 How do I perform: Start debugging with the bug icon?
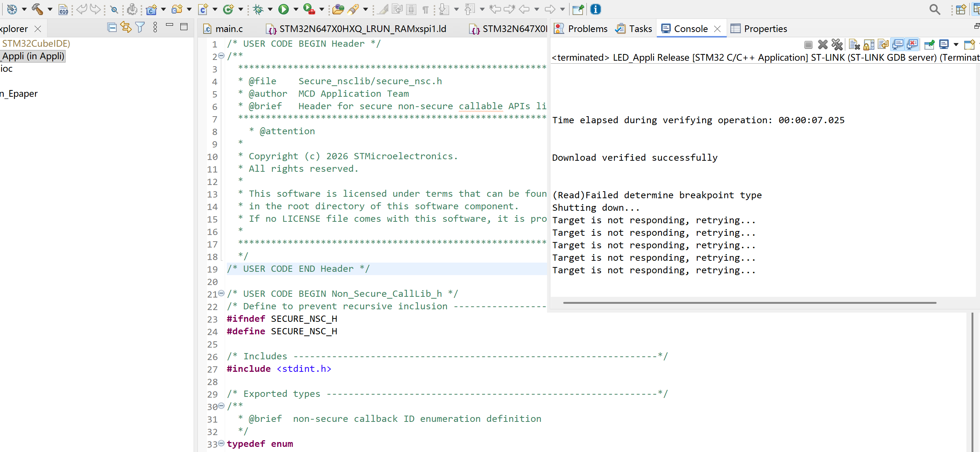(x=258, y=9)
